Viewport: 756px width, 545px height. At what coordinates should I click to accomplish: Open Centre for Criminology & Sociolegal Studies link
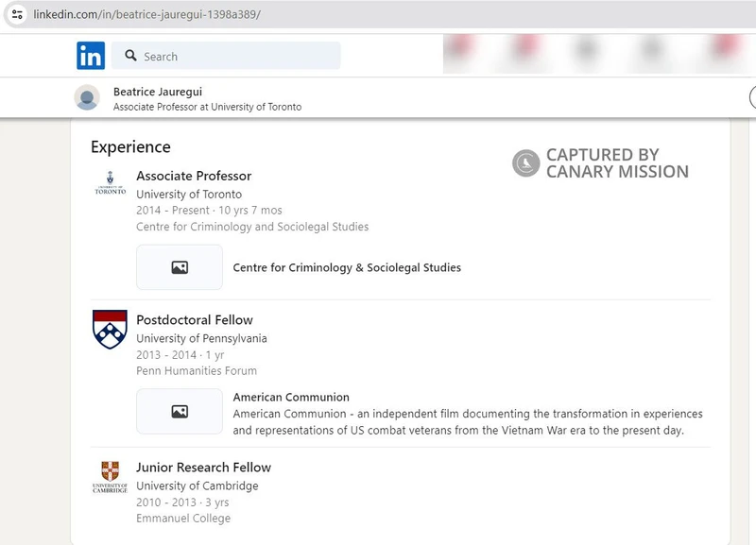(x=347, y=267)
